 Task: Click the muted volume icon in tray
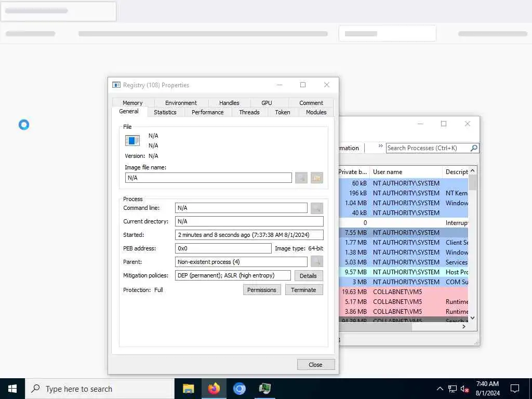[x=465, y=389]
